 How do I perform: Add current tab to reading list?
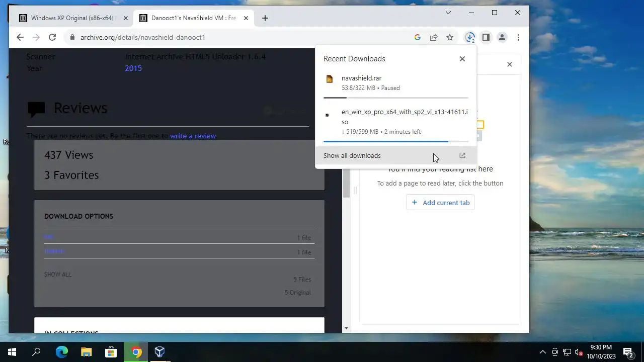[x=440, y=203]
